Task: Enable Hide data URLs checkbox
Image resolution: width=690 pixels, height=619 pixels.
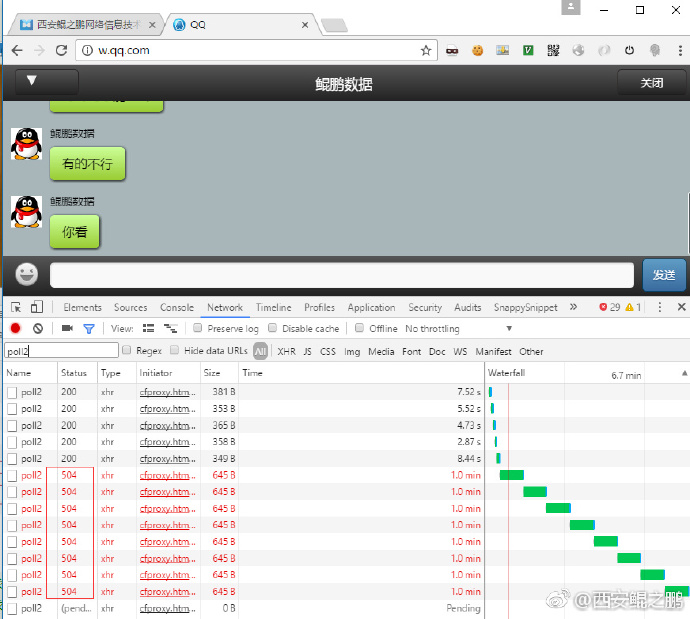Action: pyautogui.click(x=174, y=350)
